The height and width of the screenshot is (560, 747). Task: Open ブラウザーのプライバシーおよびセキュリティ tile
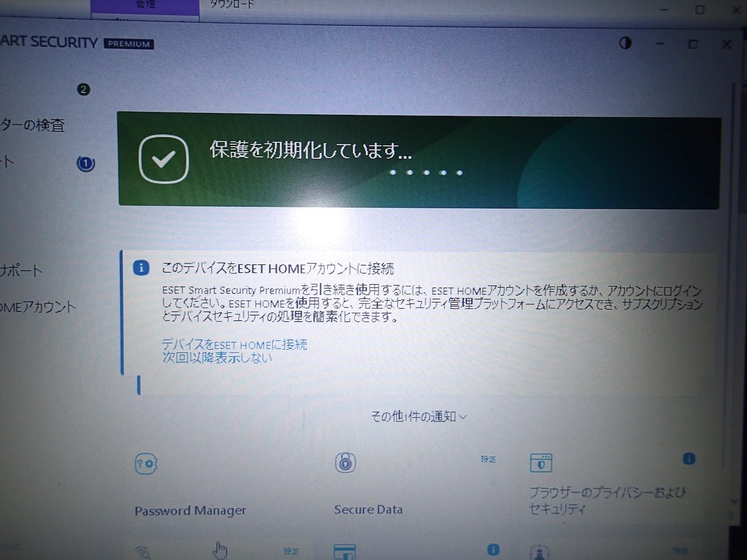click(x=607, y=501)
